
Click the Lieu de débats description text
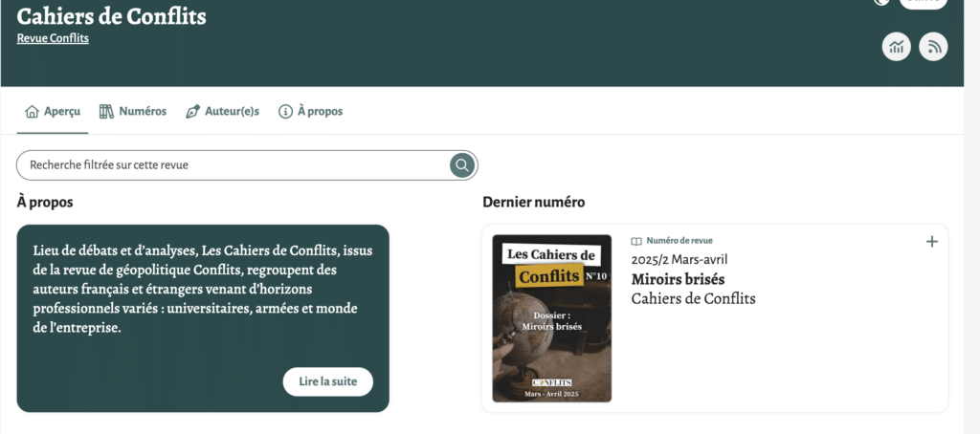(203, 289)
